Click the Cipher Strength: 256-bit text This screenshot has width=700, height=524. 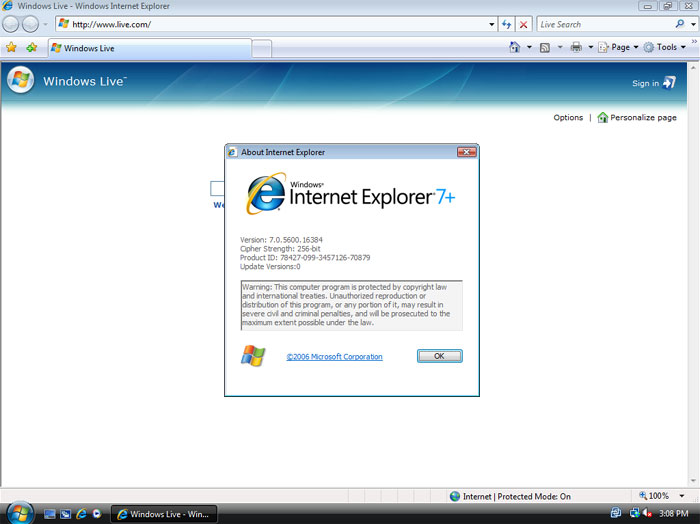pos(280,249)
